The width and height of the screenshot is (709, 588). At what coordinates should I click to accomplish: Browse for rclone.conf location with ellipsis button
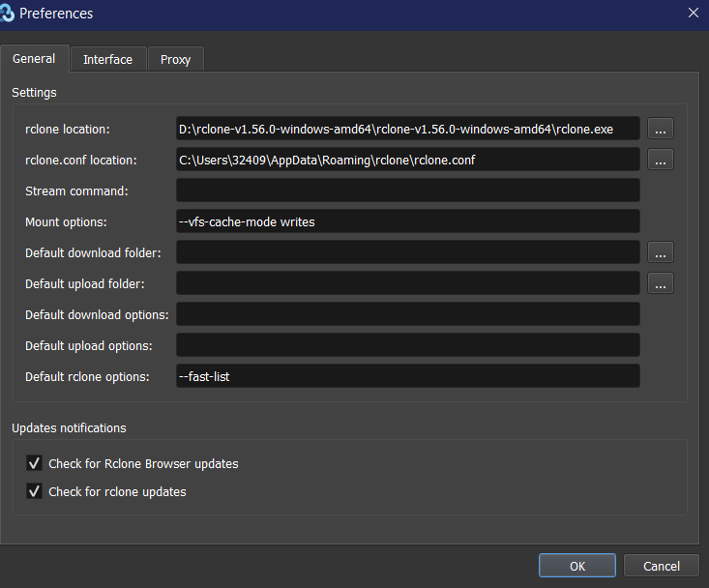pyautogui.click(x=661, y=160)
